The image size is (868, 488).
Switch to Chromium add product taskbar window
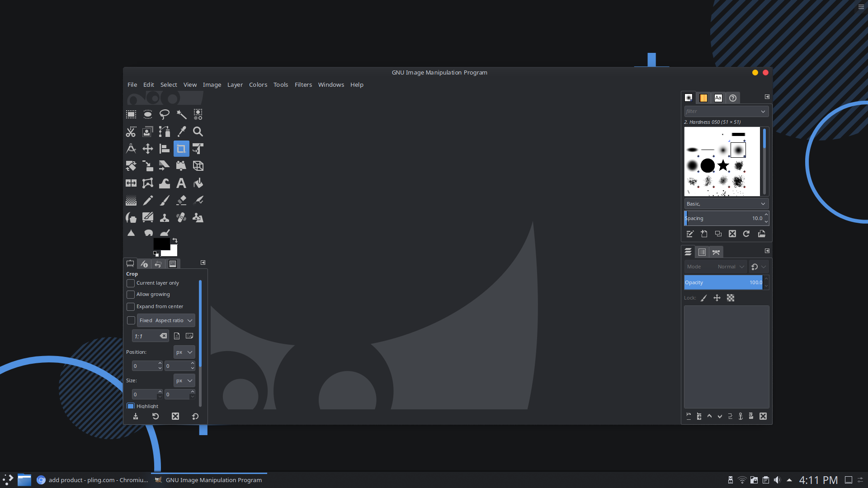[93, 480]
